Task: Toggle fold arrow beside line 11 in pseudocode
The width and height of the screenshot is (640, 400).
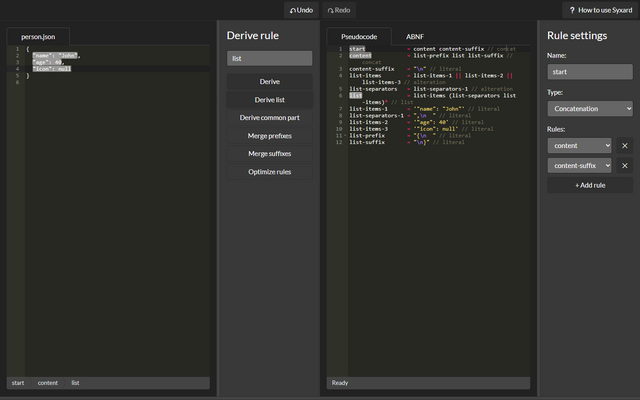Action: [x=345, y=136]
